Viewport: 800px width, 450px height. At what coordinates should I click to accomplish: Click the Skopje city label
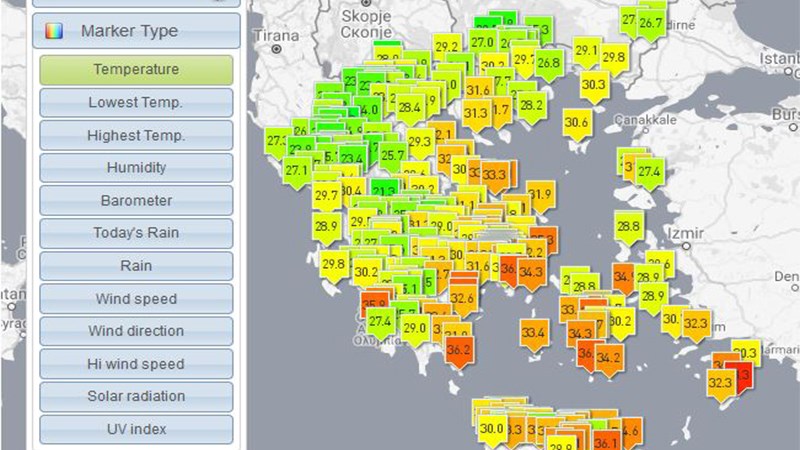(366, 16)
